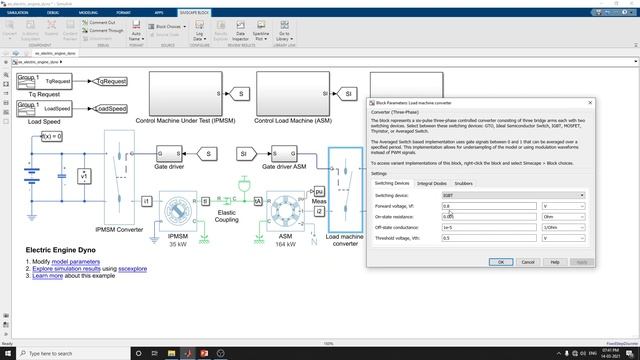Open the Windows Start menu
Image resolution: width=640 pixels, height=360 pixels.
8,353
